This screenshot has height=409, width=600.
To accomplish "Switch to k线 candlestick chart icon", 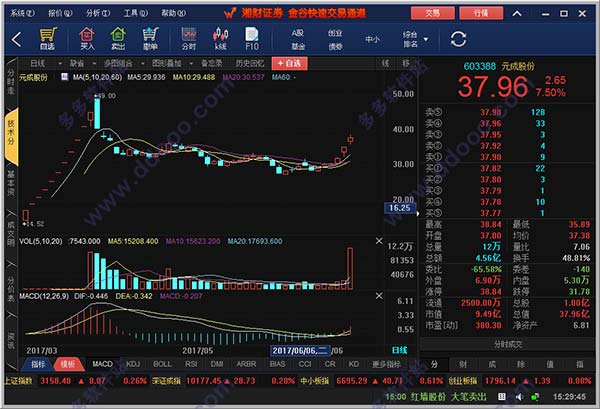I will click(220, 39).
